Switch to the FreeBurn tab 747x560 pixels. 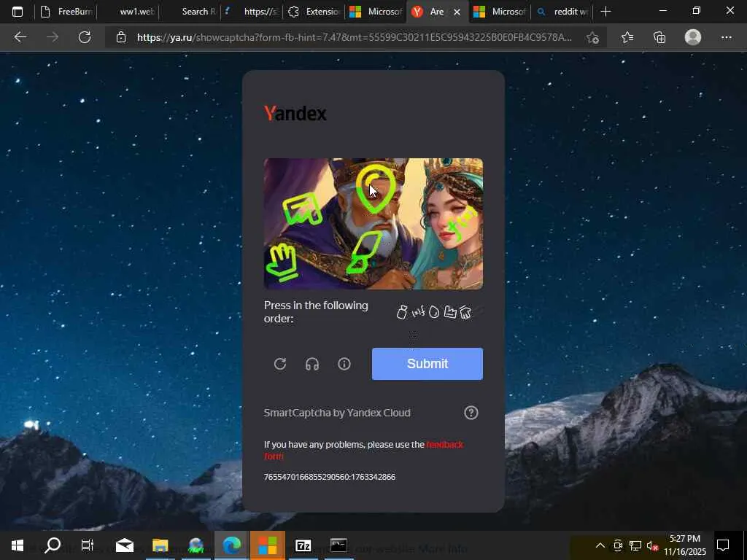66,12
